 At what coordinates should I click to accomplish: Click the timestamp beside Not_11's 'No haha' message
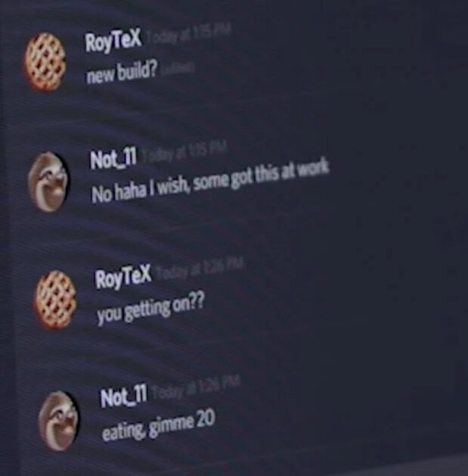pos(184,154)
